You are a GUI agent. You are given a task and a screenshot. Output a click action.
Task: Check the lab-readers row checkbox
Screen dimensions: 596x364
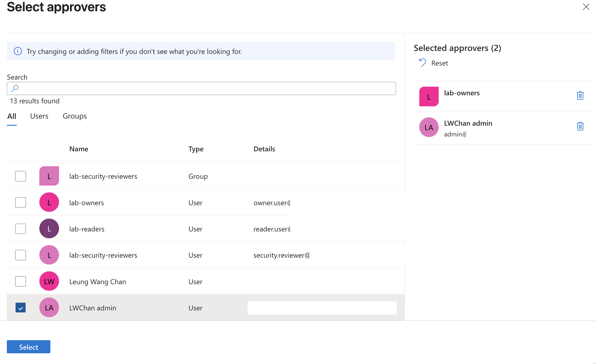(x=21, y=229)
